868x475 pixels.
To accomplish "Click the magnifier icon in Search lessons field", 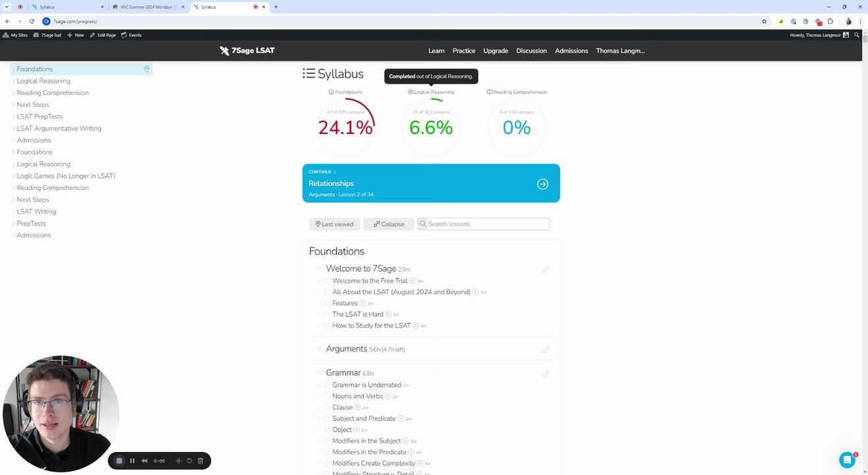I will click(x=423, y=224).
